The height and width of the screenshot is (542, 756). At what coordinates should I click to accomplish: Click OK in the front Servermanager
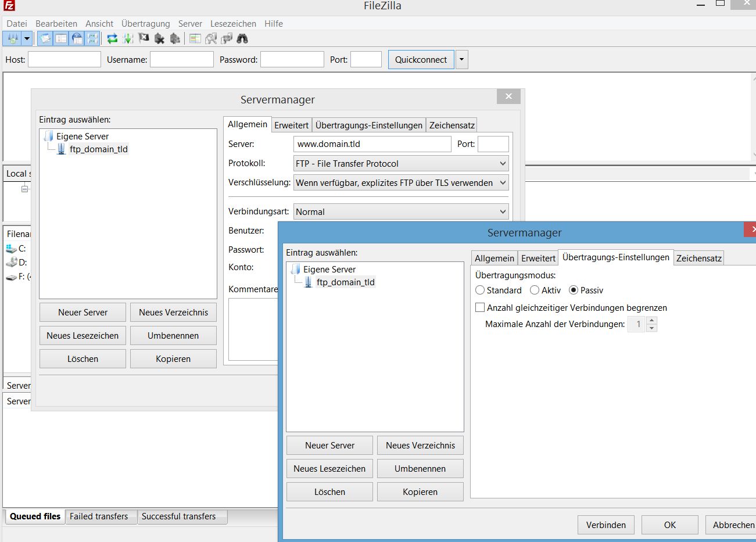coord(670,525)
